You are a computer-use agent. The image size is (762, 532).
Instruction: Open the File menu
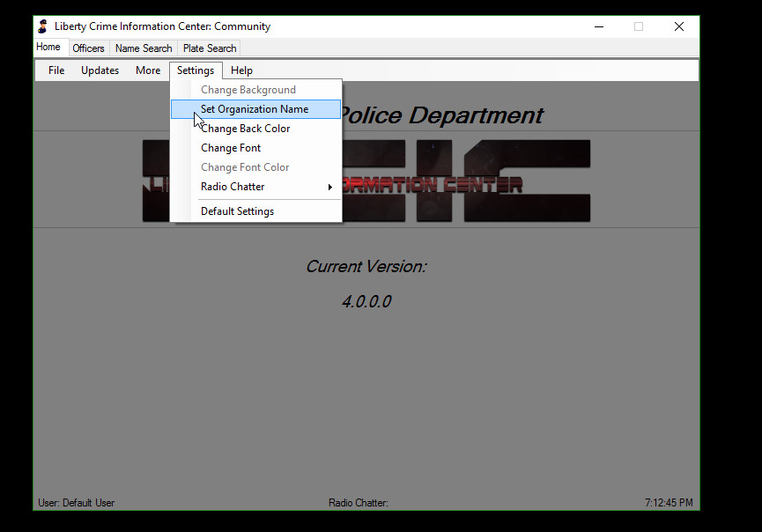56,70
